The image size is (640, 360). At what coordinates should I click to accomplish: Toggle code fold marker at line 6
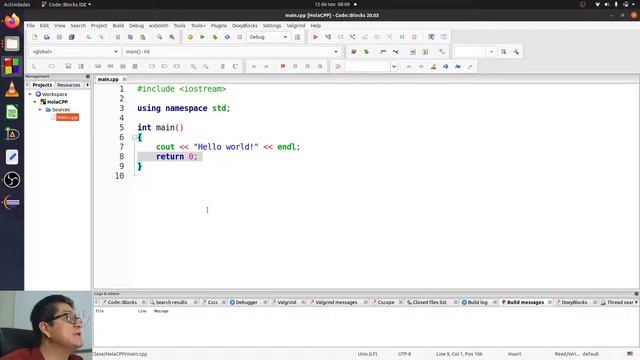(x=134, y=138)
